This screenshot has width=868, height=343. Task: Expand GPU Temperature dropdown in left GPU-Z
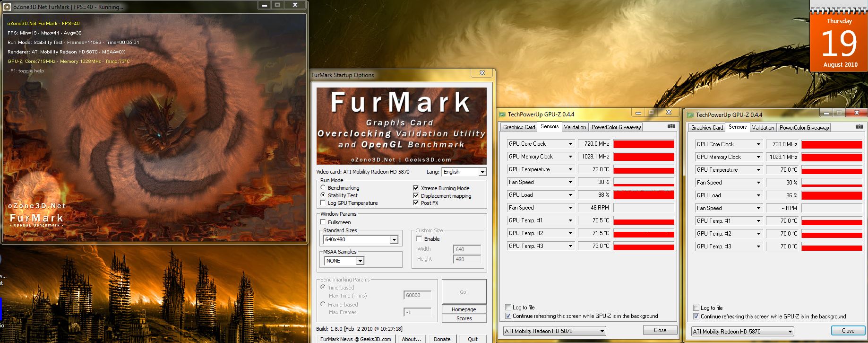570,169
